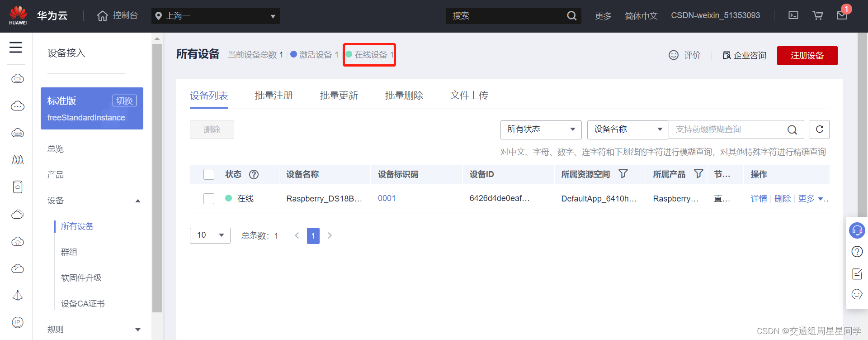The width and height of the screenshot is (868, 340).
Task: Click the smiley rating icon beside 评价
Action: [x=674, y=55]
